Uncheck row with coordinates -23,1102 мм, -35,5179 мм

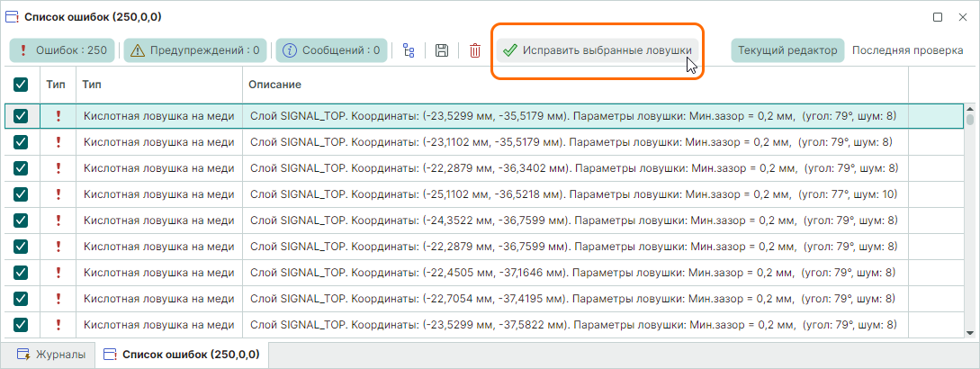tap(21, 142)
